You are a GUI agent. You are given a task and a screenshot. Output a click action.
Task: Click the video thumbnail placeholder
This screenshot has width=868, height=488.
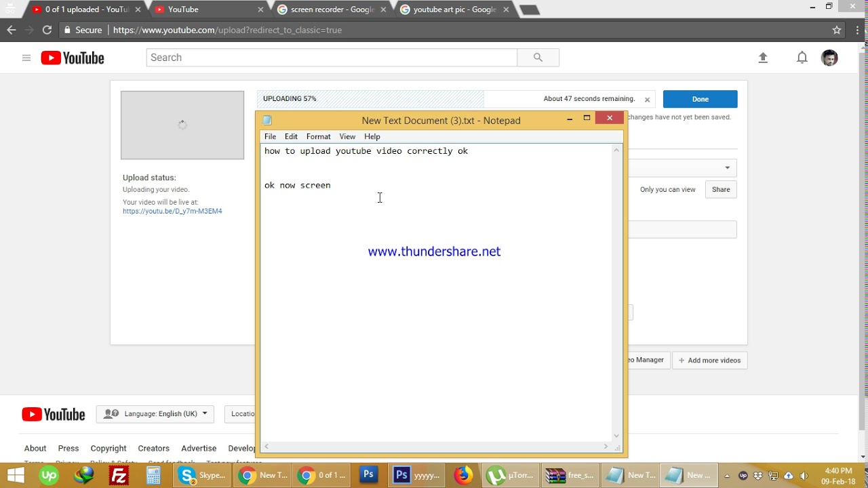pyautogui.click(x=182, y=125)
